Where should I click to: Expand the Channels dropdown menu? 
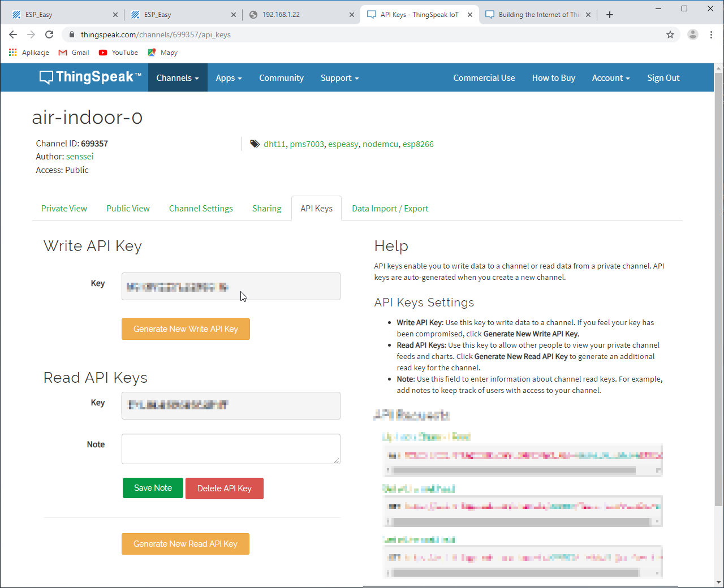(x=178, y=78)
